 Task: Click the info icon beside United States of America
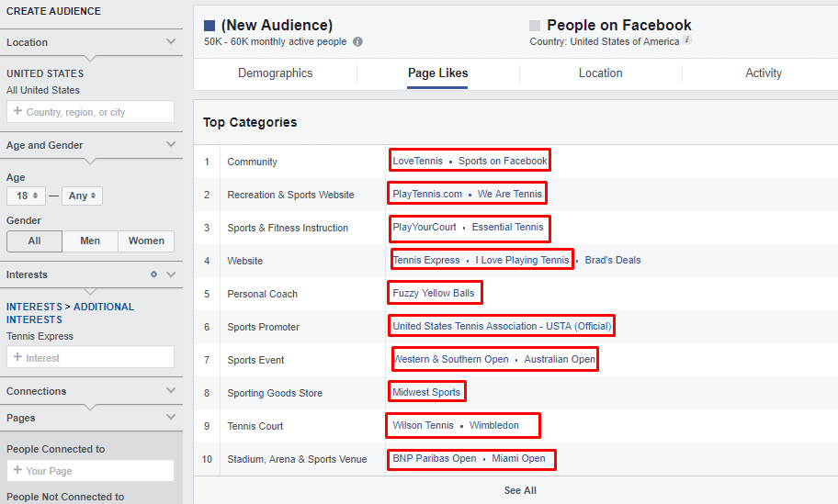pos(688,39)
